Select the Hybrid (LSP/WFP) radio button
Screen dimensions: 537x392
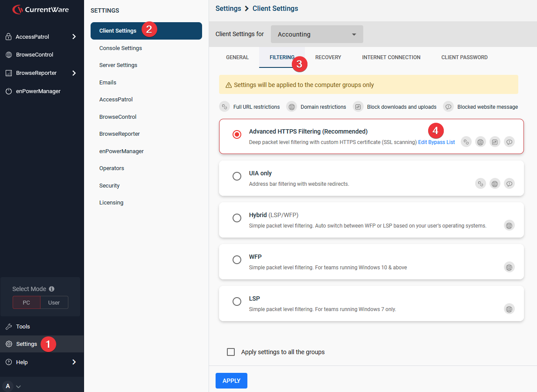pyautogui.click(x=237, y=218)
